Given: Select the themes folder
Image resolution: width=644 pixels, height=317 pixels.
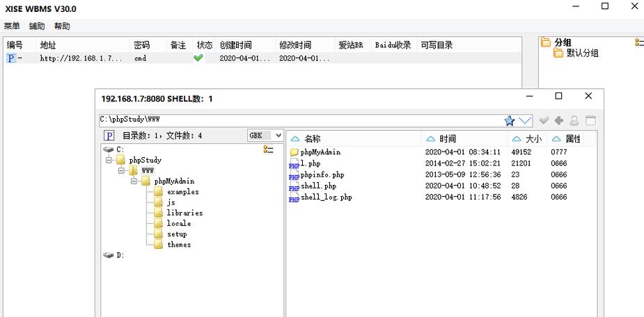Looking at the screenshot, I should (x=179, y=245).
